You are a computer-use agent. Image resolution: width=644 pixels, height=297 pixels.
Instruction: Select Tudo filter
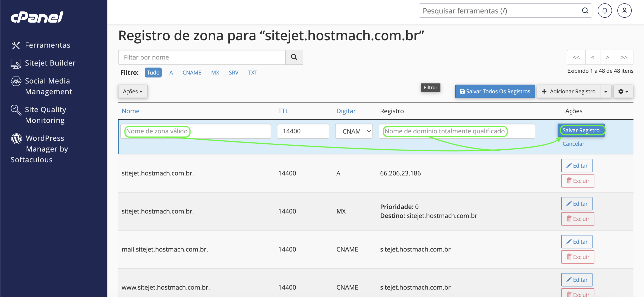click(x=153, y=72)
